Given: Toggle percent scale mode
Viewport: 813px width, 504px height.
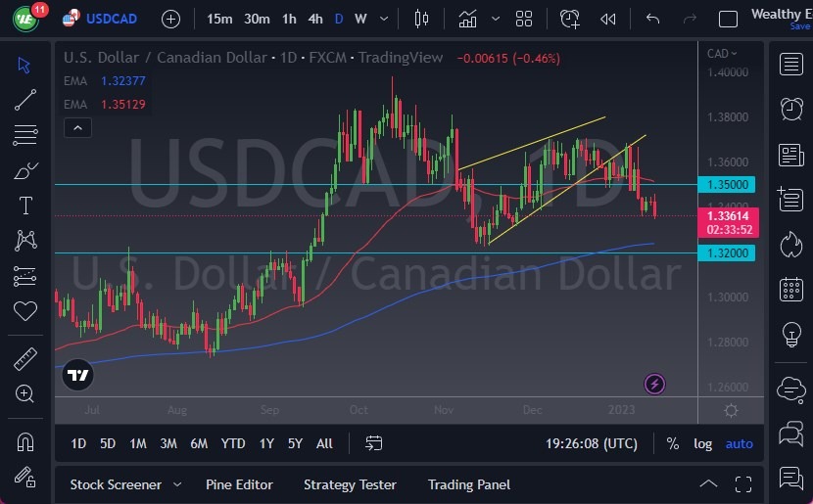Looking at the screenshot, I should click(x=673, y=443).
